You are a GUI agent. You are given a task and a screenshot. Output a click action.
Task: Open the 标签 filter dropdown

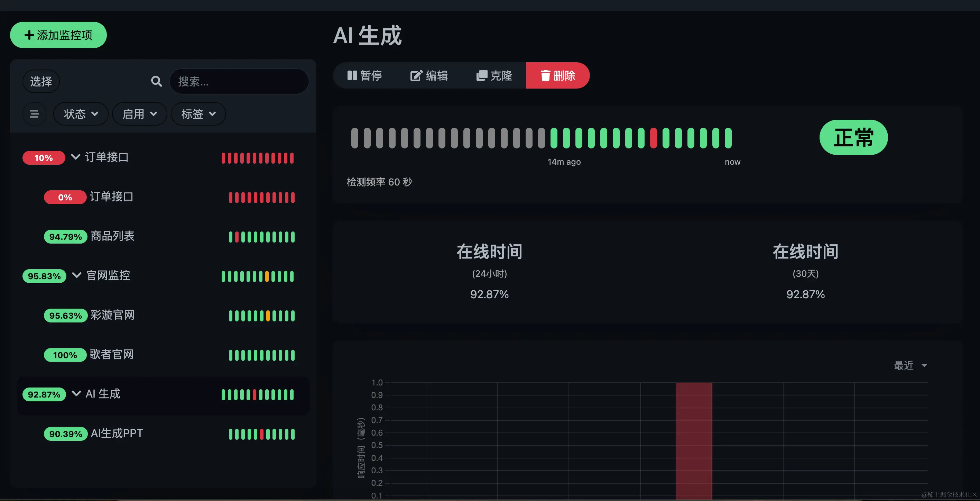(x=198, y=114)
